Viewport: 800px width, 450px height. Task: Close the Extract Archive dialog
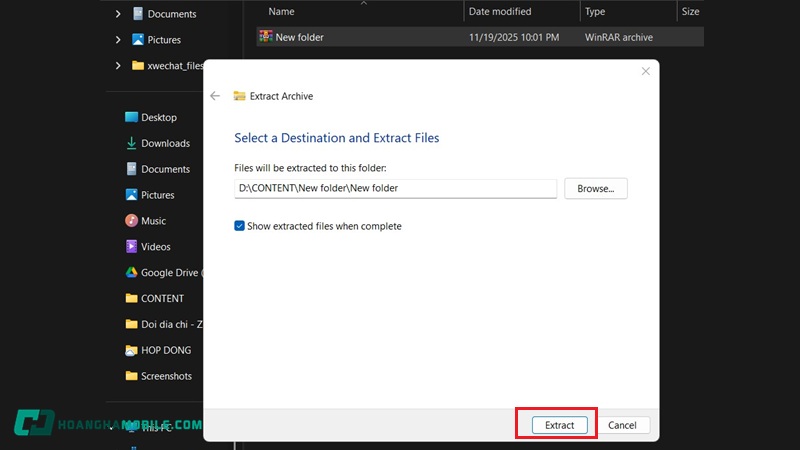point(645,71)
